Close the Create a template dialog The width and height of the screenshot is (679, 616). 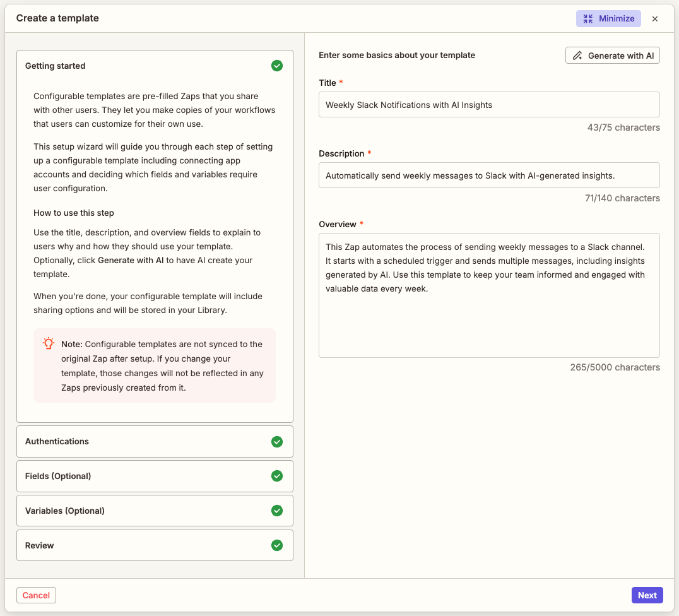pyautogui.click(x=655, y=18)
